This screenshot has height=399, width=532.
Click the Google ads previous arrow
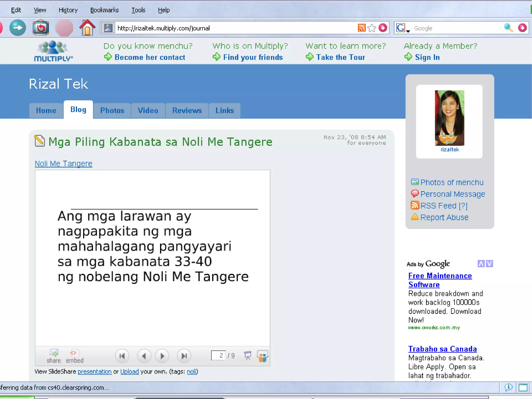pyautogui.click(x=481, y=264)
